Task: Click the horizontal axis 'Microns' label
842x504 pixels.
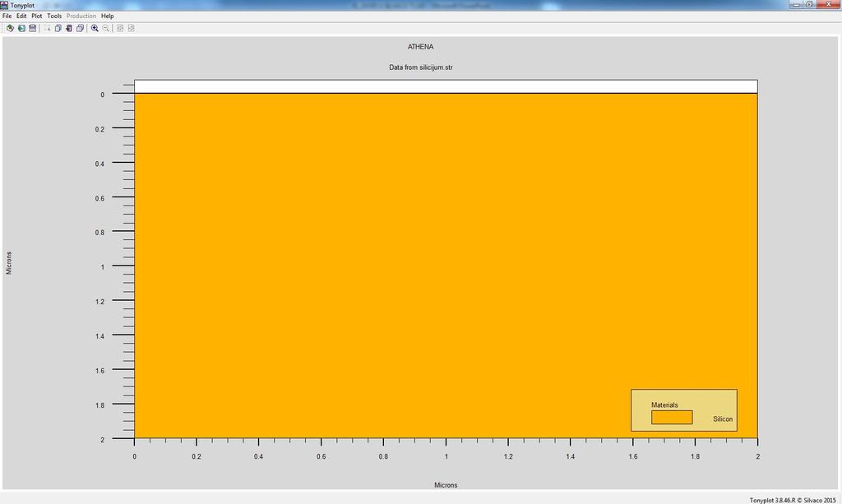Action: [446, 485]
